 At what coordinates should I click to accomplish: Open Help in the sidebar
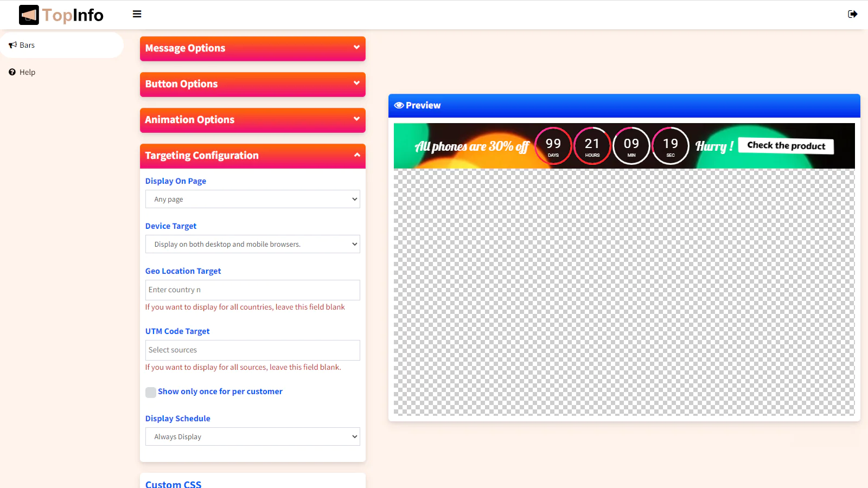click(x=27, y=72)
